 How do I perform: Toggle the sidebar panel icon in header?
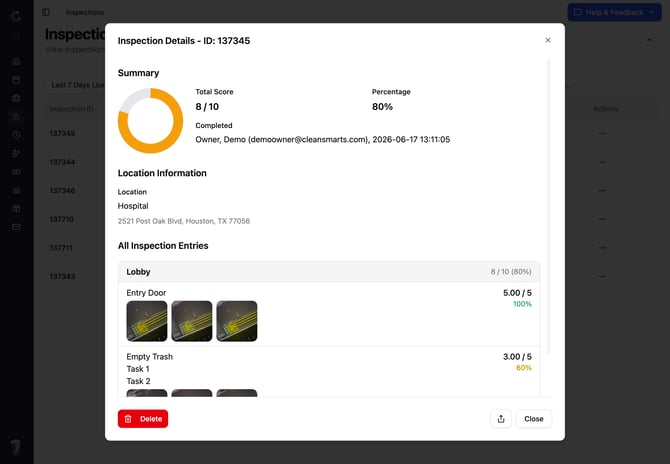click(46, 12)
